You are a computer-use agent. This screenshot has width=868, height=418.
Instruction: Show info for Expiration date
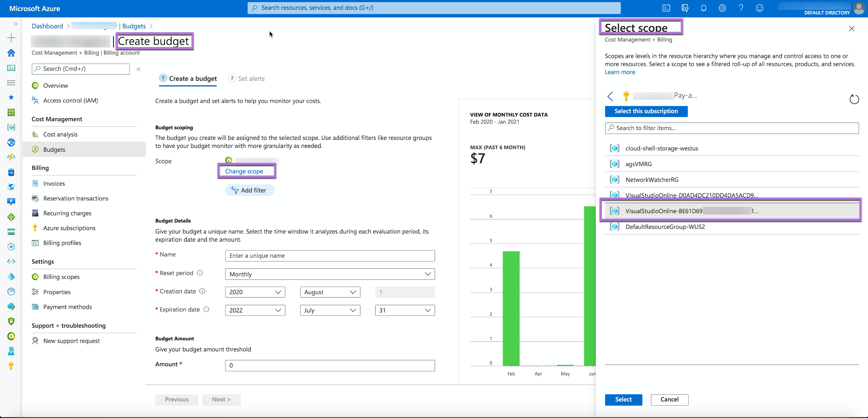click(206, 309)
